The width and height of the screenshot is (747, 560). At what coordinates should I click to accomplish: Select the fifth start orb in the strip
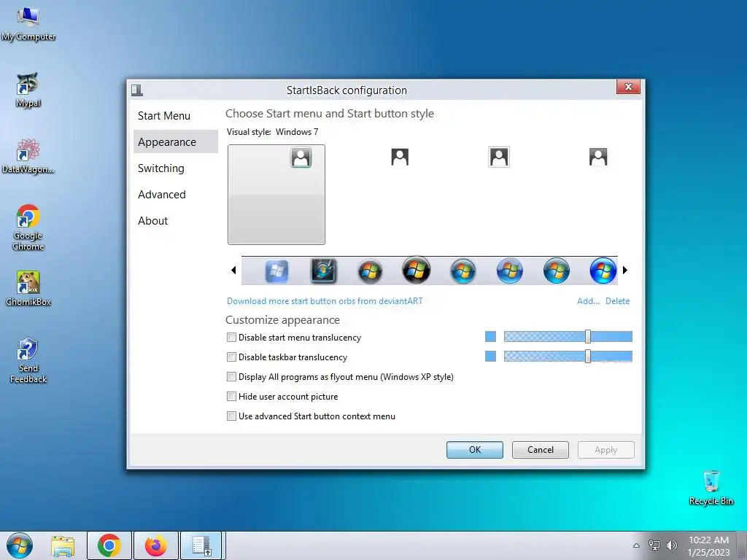462,271
